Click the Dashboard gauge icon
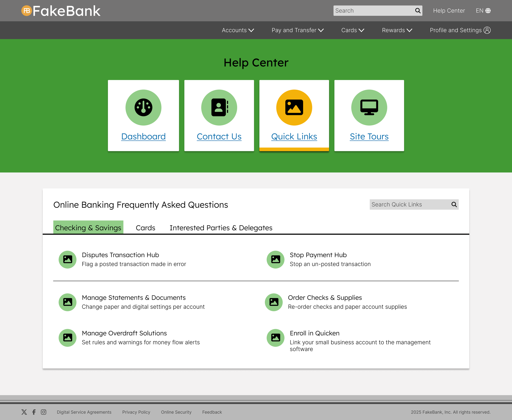512x420 pixels. (143, 107)
